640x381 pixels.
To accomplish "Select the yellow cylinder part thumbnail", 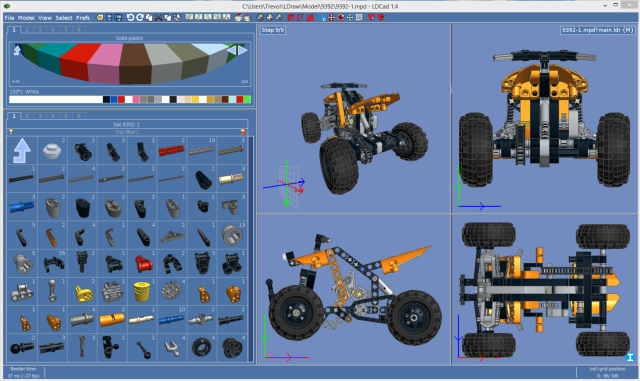I will pyautogui.click(x=142, y=291).
